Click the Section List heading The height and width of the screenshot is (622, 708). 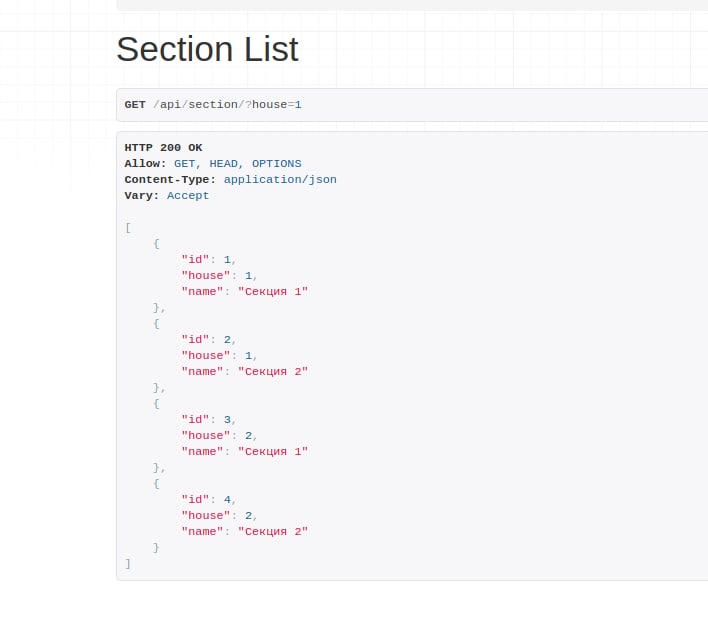(x=207, y=49)
